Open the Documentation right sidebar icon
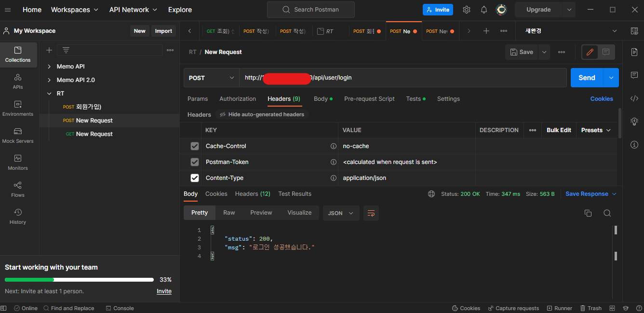This screenshot has height=313, width=644. [634, 52]
